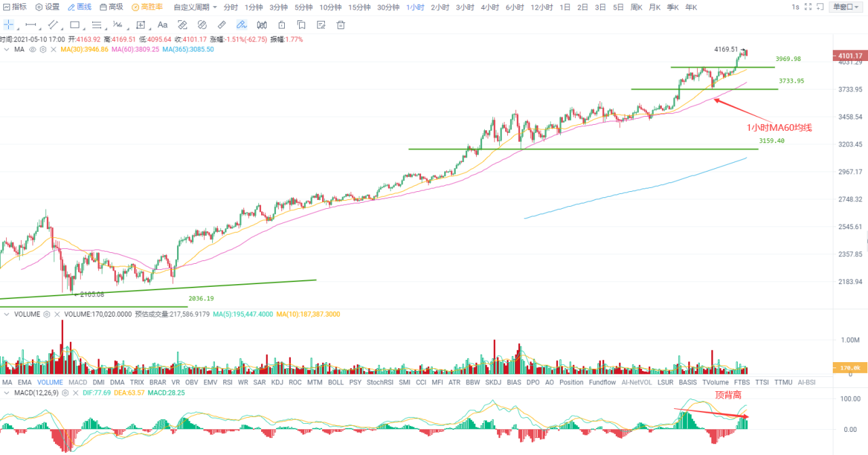Click the delete all drawings trash icon
The width and height of the screenshot is (868, 455).
(340, 25)
